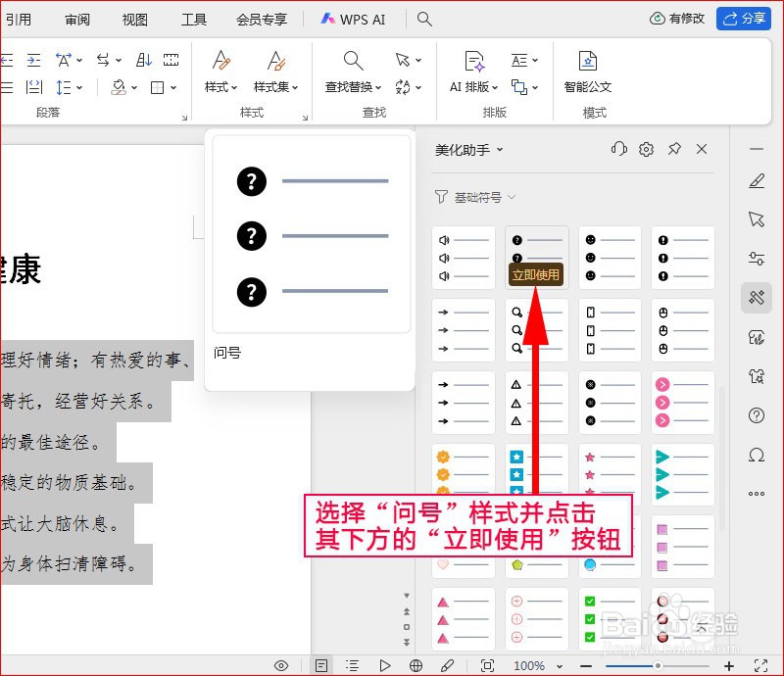Select the pink chevron circle bullet style
This screenshot has height=676, width=784.
682,403
